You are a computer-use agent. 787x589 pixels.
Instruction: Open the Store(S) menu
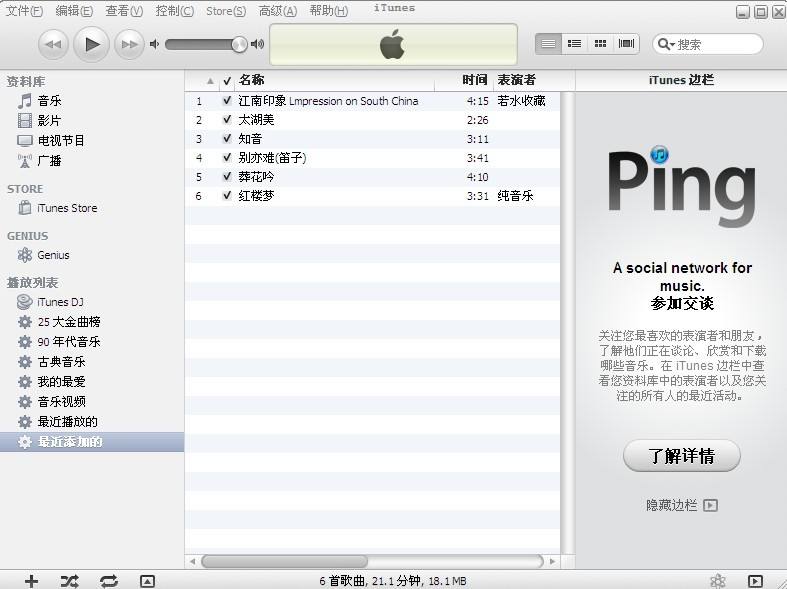[x=226, y=11]
